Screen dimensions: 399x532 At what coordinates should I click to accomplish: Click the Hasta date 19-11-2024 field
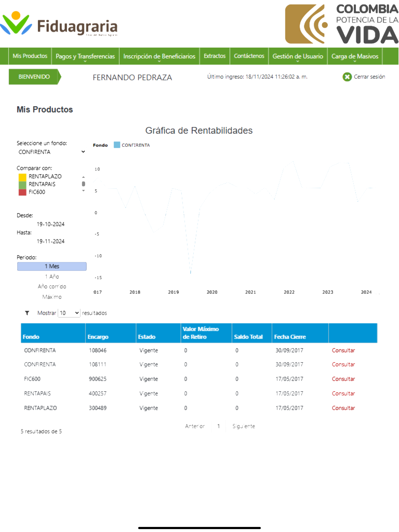(x=50, y=241)
